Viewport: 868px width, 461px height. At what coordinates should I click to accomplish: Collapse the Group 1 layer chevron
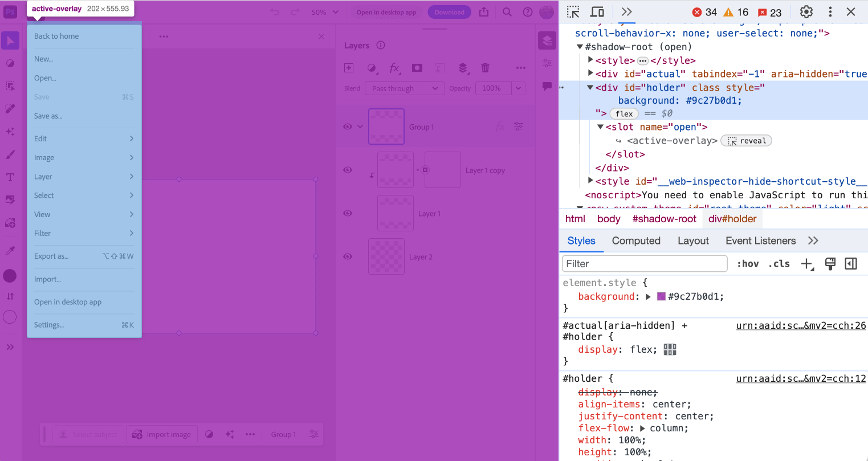click(x=360, y=127)
